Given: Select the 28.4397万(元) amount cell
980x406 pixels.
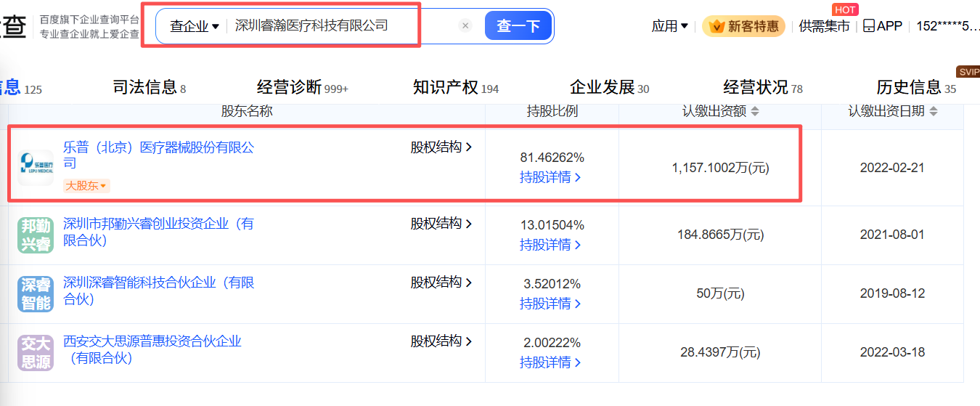Looking at the screenshot, I should click(720, 353).
